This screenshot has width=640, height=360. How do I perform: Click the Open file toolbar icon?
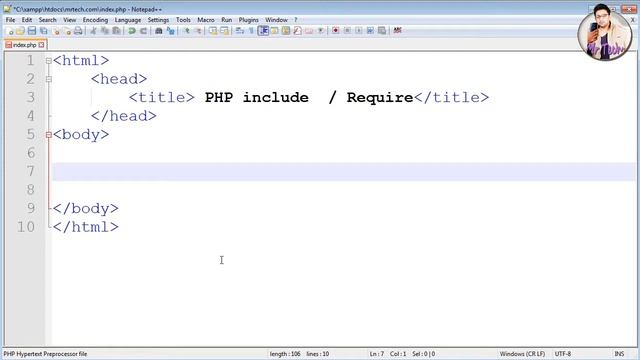pos(20,31)
